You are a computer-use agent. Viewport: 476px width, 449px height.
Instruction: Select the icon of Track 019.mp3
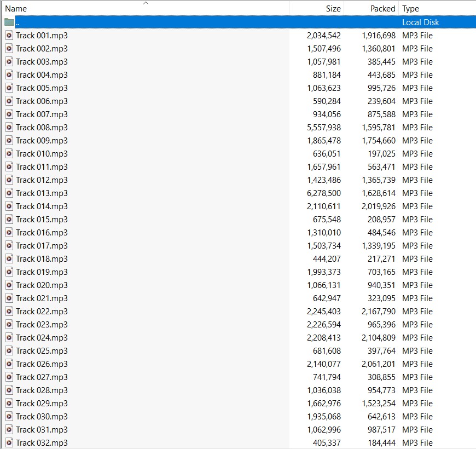[9, 272]
